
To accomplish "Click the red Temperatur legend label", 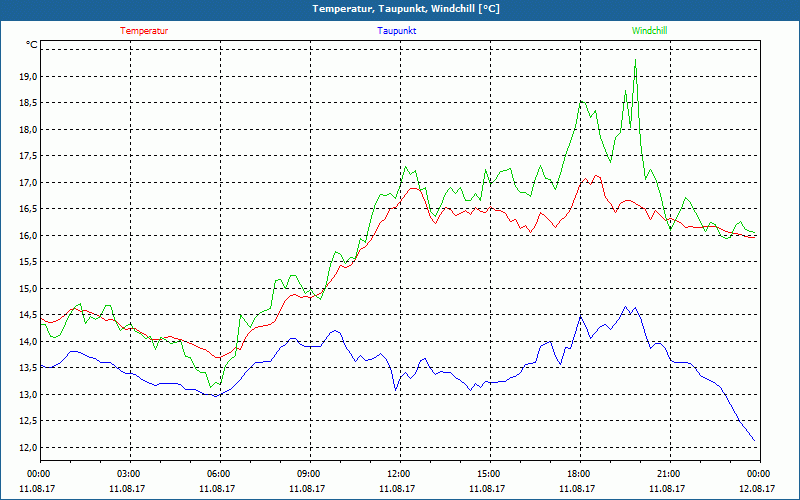I will point(144,31).
